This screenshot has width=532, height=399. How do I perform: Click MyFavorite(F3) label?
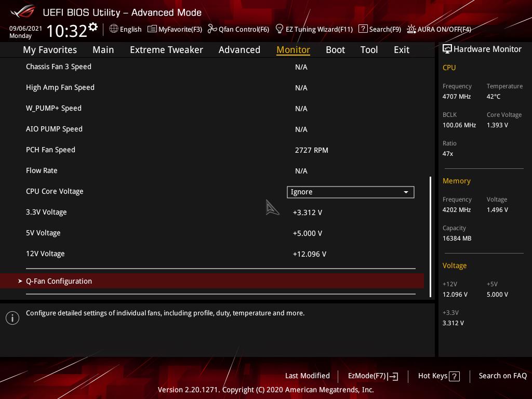[x=180, y=29]
